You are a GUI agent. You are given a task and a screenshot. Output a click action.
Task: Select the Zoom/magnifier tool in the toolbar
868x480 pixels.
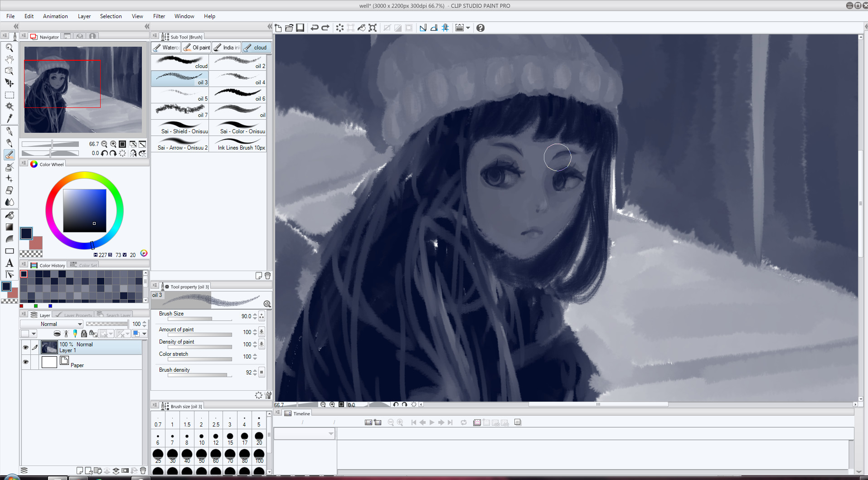pos(9,48)
